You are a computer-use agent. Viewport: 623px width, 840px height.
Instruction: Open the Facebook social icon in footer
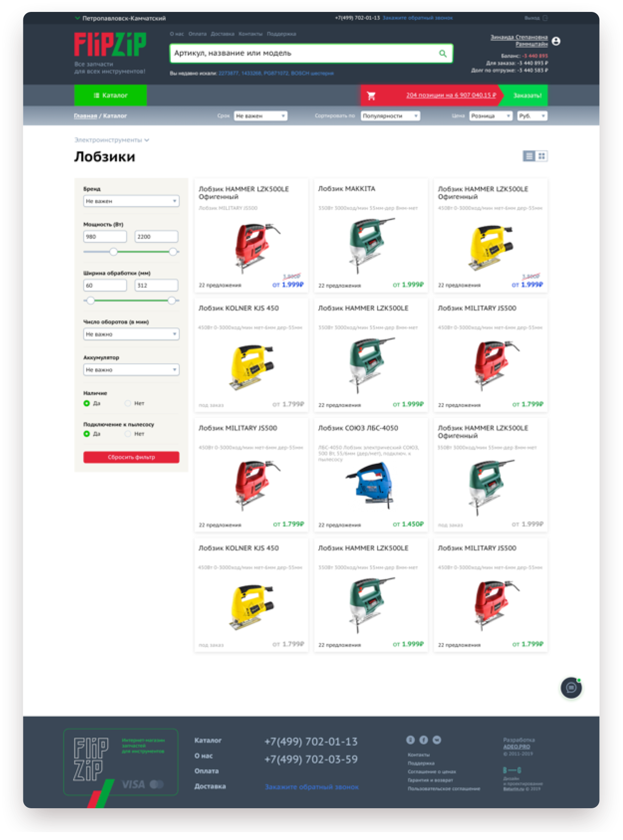click(x=423, y=740)
